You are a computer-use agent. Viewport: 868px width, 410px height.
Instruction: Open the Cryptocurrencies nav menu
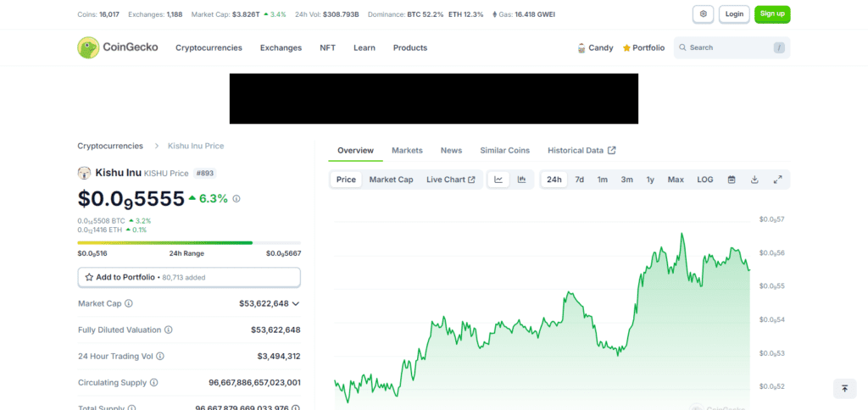point(209,47)
